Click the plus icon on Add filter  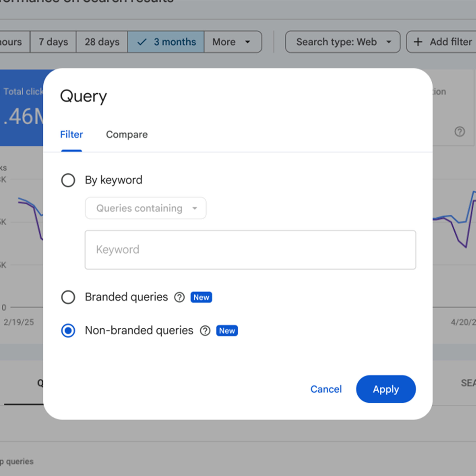pos(418,42)
